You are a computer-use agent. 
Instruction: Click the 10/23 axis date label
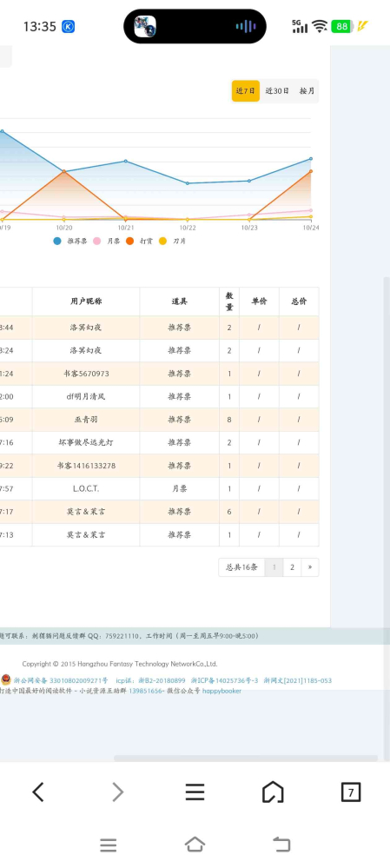point(249,228)
